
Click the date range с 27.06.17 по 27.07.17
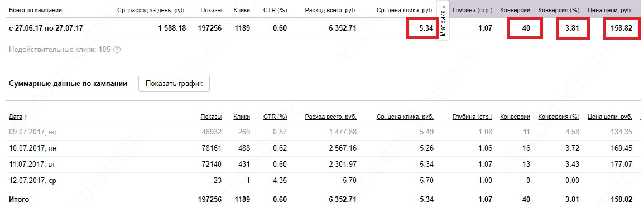[46, 29]
